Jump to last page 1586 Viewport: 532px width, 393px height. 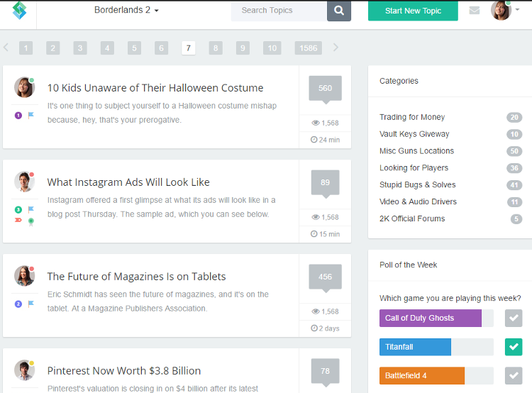308,48
